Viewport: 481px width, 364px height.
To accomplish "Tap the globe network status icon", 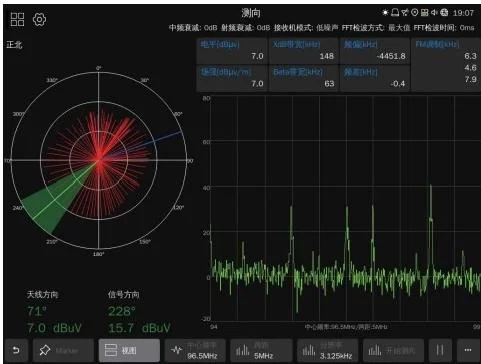I will pos(444,13).
